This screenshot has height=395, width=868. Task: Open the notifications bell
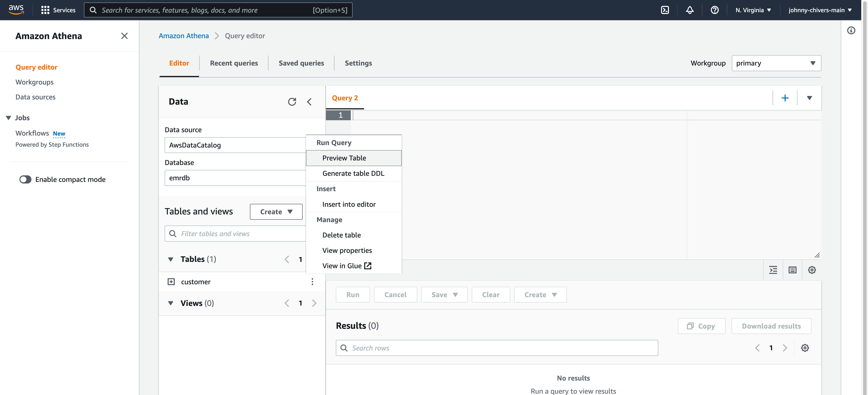point(689,10)
